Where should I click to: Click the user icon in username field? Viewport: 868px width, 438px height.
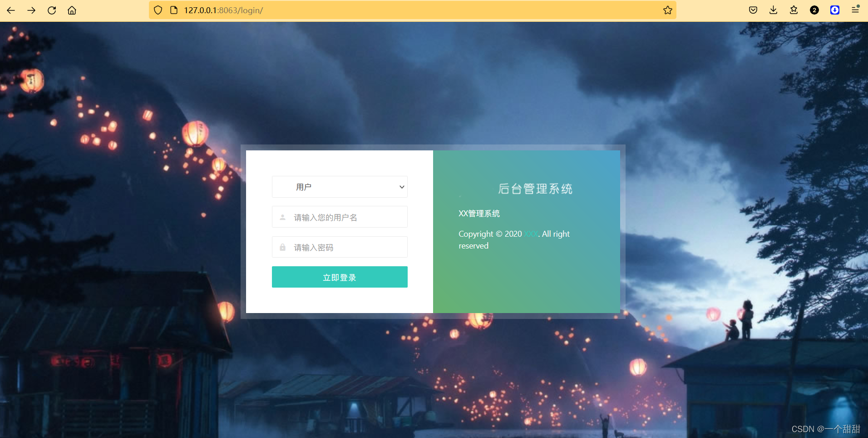pyautogui.click(x=282, y=217)
